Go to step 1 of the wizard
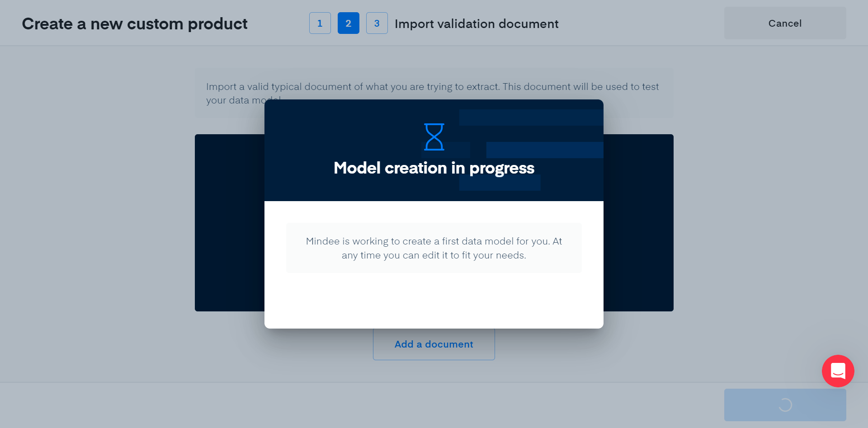 [x=320, y=23]
